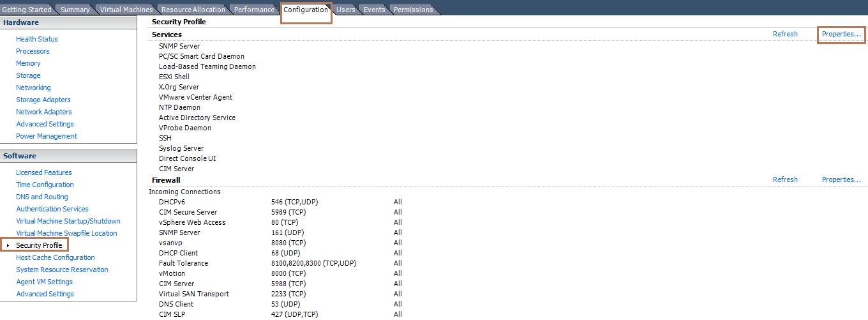Open DNS and Routing settings

click(x=42, y=197)
